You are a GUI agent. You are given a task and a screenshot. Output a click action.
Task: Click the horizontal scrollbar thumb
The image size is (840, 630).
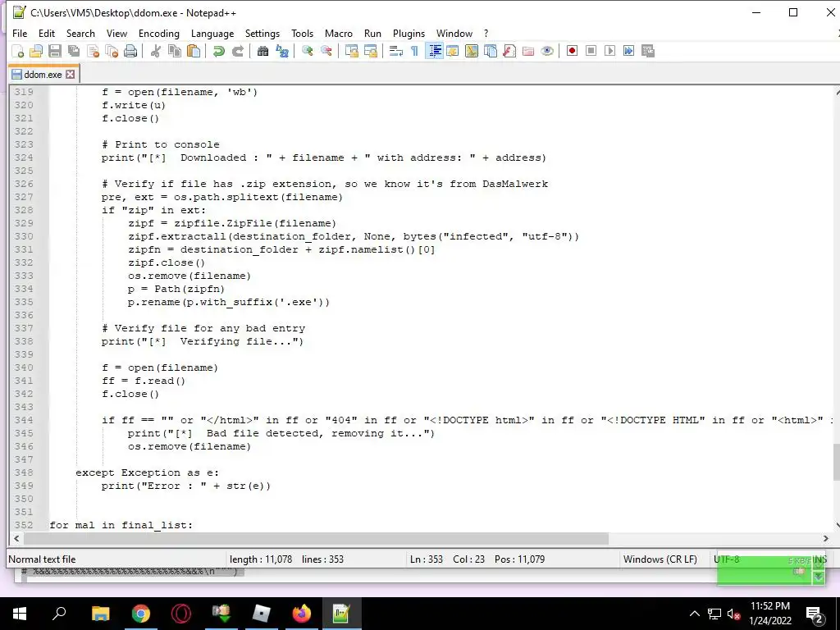tap(316, 538)
